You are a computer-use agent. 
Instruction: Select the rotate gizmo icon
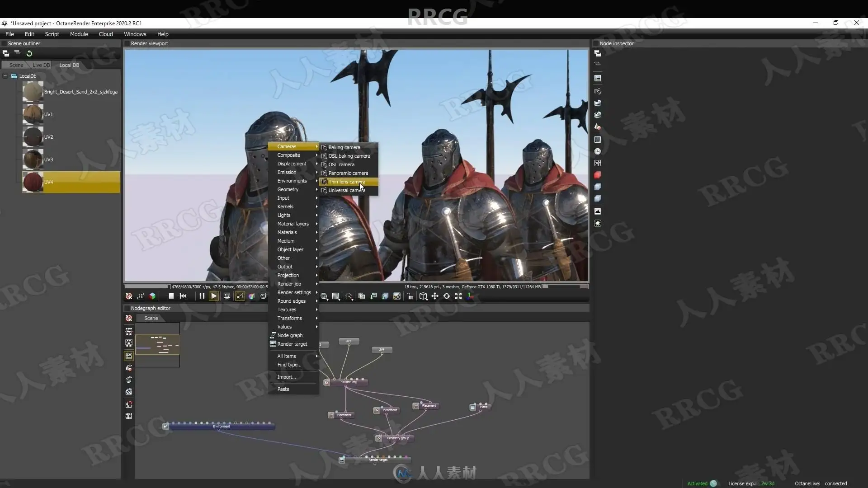446,296
